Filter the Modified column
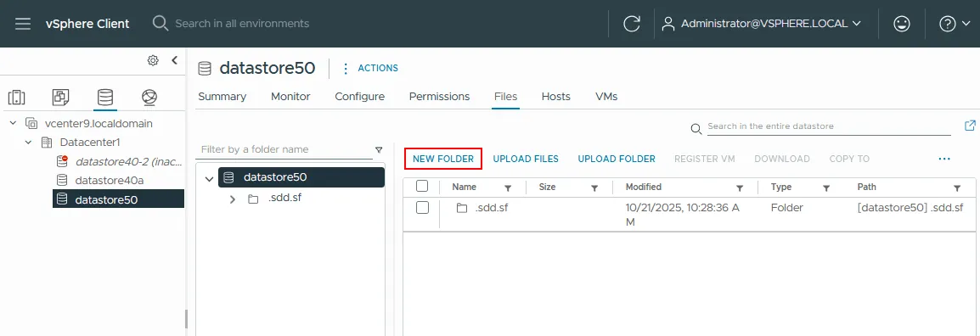This screenshot has width=980, height=336. pyautogui.click(x=740, y=188)
